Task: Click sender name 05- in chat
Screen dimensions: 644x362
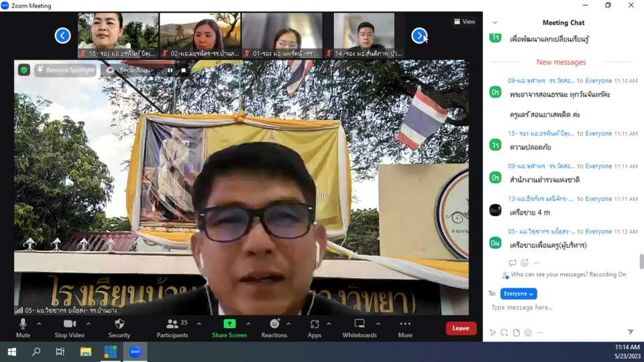Action: tap(541, 231)
